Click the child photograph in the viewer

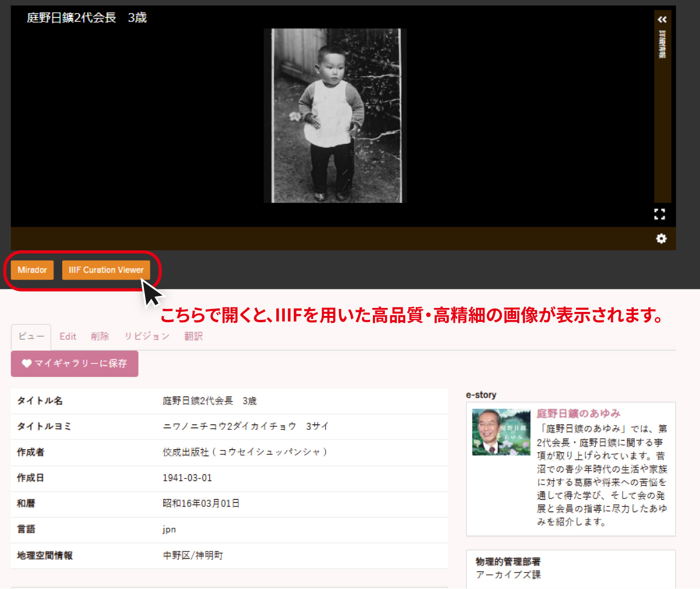coord(335,116)
